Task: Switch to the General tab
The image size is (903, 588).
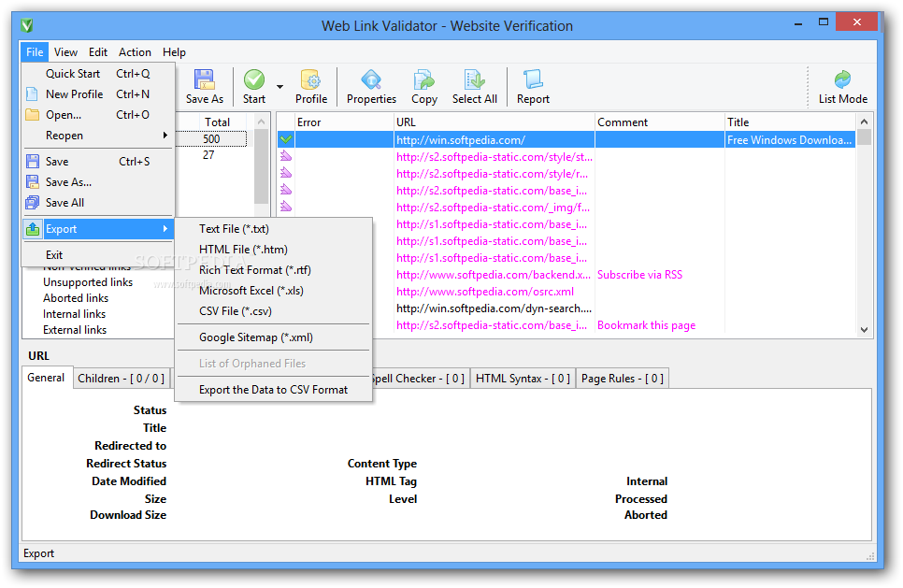Action: click(x=47, y=378)
